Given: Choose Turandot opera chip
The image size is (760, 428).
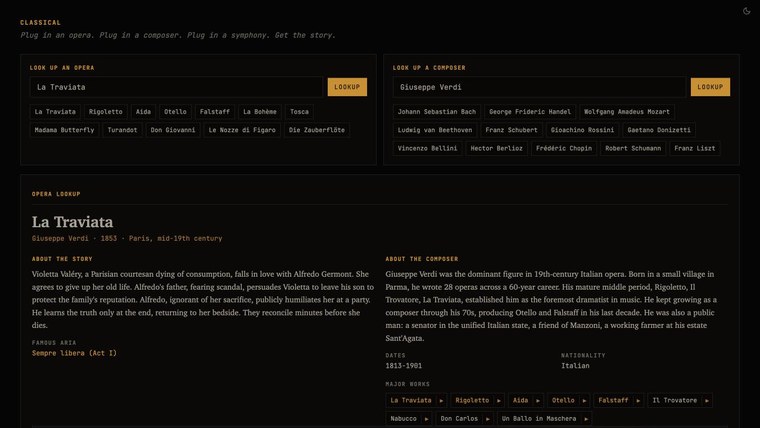Looking at the screenshot, I should click(123, 130).
